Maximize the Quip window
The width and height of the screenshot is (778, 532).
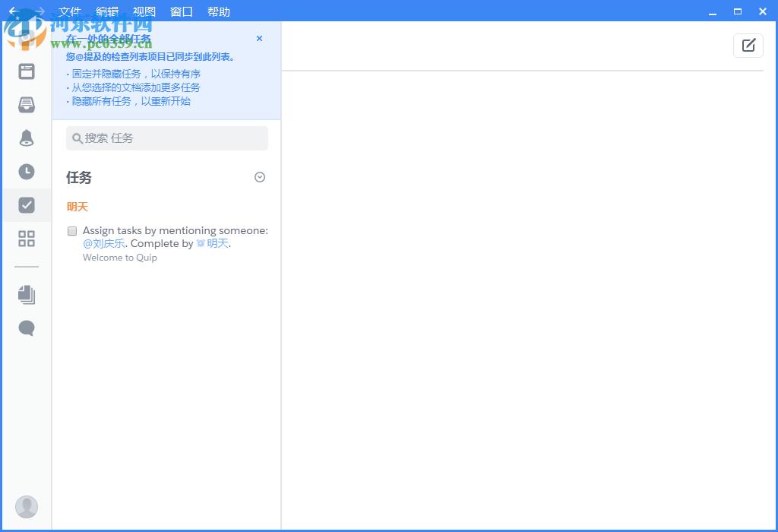pos(738,11)
